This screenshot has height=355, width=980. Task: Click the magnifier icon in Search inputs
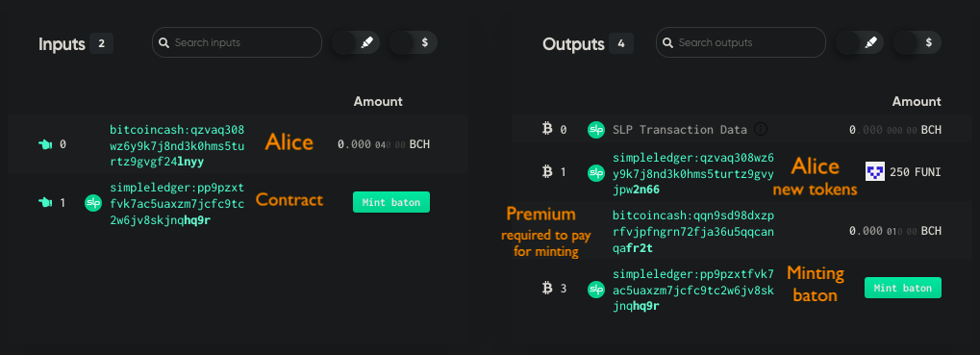[x=163, y=42]
